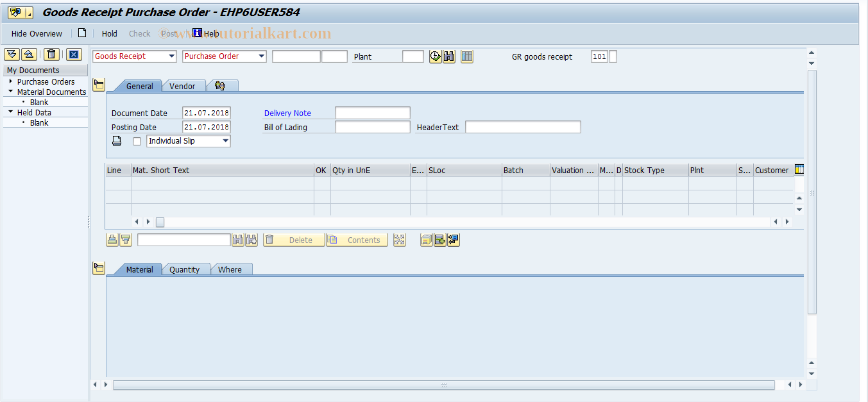This screenshot has height=402, width=868.
Task: Collapse the Held Data tree node
Action: click(x=11, y=112)
